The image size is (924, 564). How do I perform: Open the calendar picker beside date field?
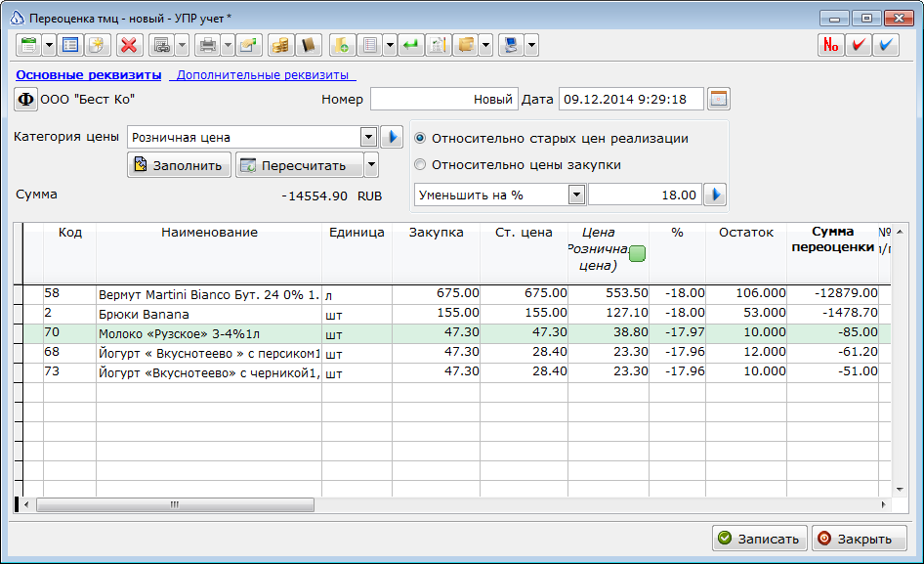point(718,99)
